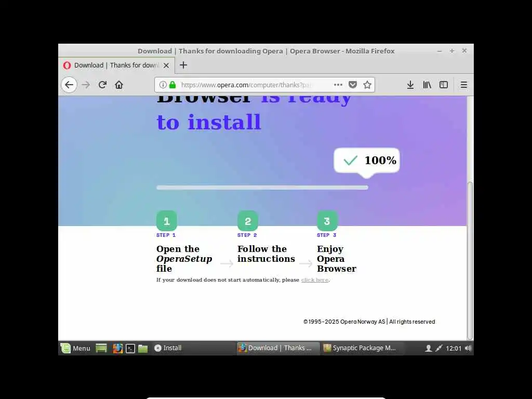Click 'Follow the instructions' heading
The width and height of the screenshot is (532, 399).
[267, 254]
